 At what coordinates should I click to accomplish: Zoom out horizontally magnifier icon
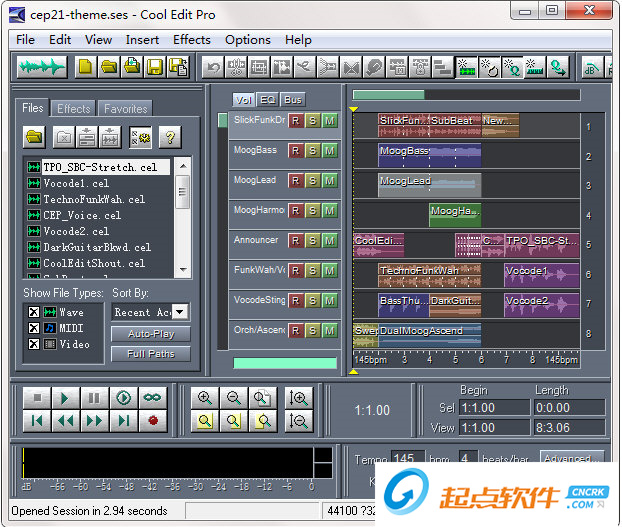tap(234, 398)
